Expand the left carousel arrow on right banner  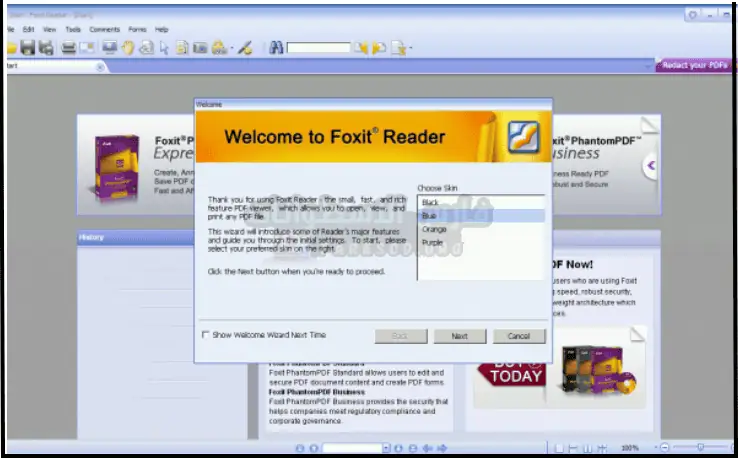(x=650, y=166)
